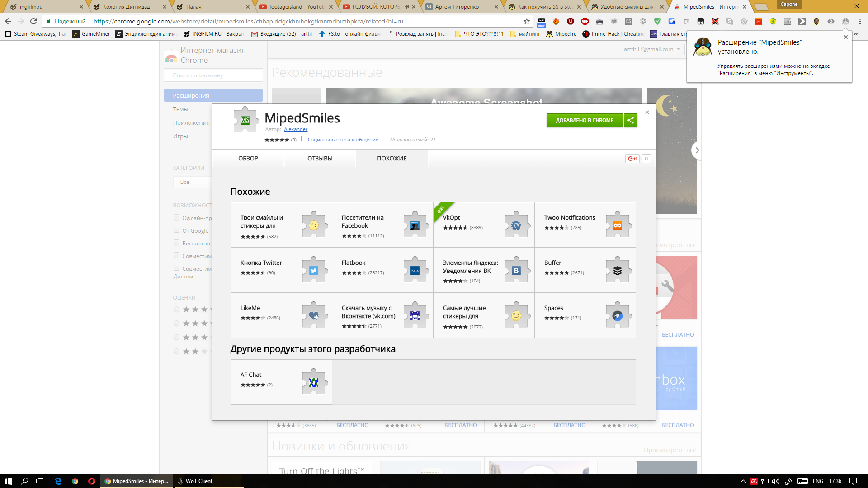
Task: Close the MipedSmiles details dialog
Action: click(647, 113)
